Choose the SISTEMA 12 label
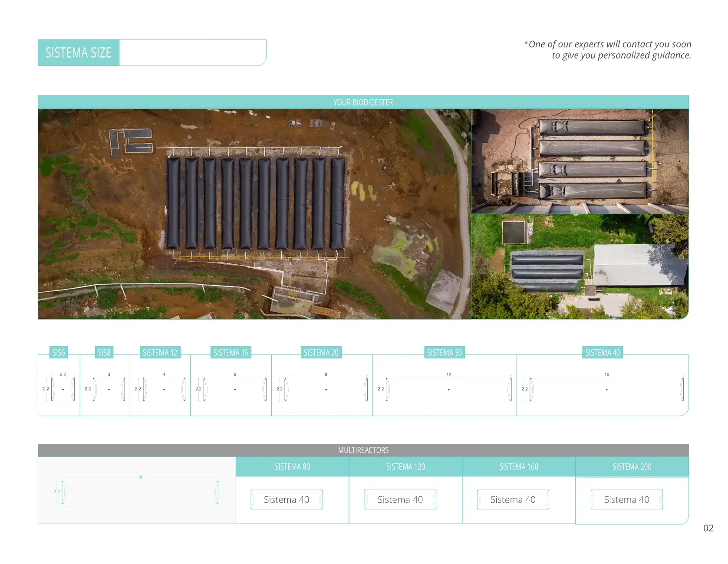 click(160, 353)
